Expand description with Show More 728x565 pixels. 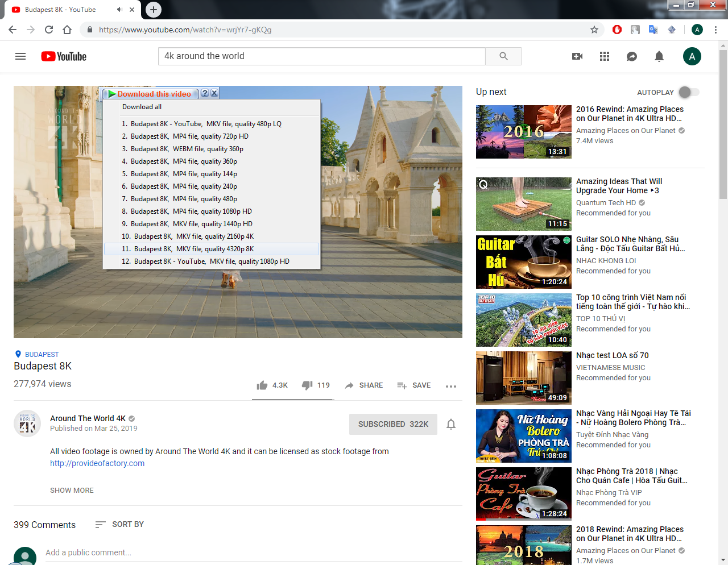72,490
